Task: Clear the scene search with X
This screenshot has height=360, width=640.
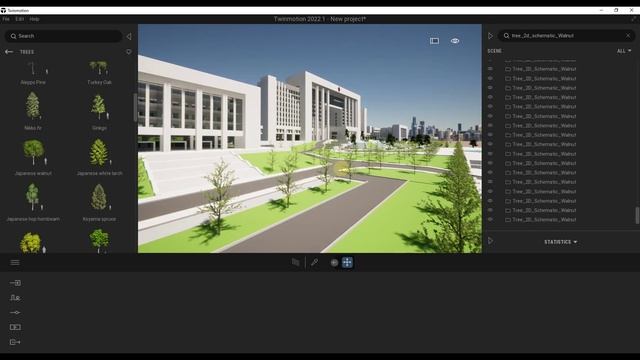Action: tap(628, 36)
